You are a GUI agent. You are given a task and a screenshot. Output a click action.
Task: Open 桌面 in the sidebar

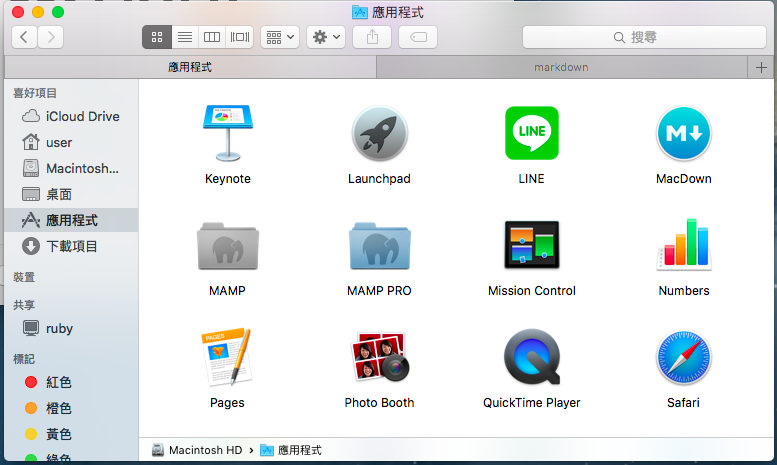71,194
